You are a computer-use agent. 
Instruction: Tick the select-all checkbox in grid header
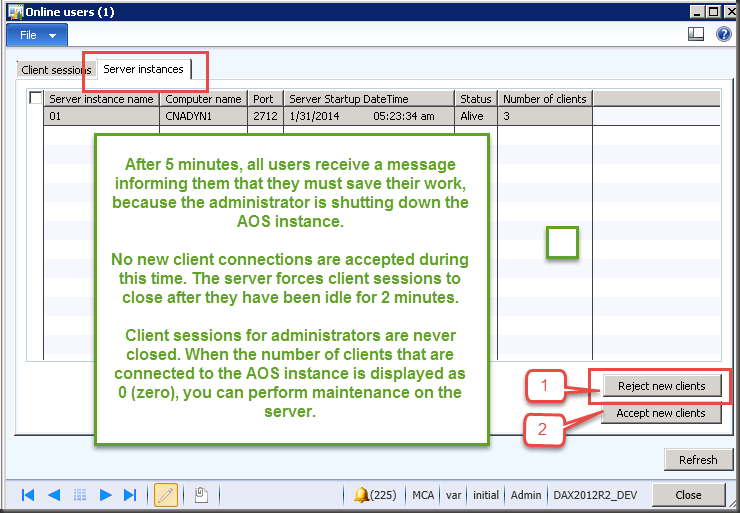click(x=36, y=99)
